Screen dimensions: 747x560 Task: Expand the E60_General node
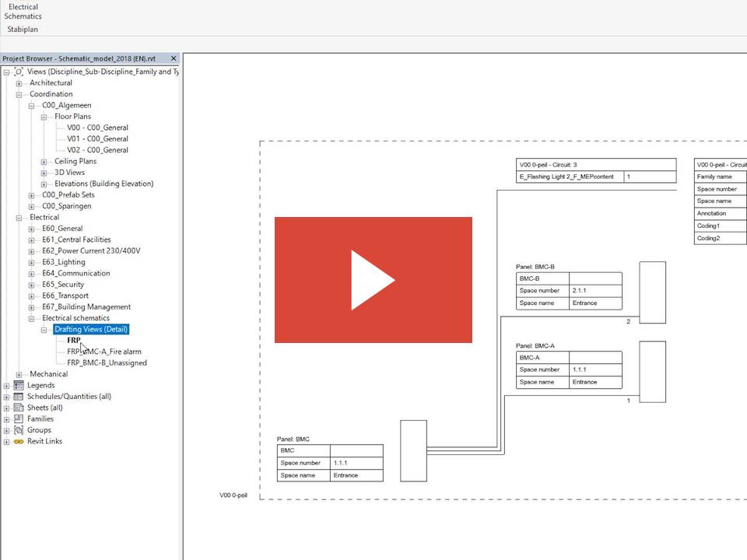pyautogui.click(x=31, y=229)
